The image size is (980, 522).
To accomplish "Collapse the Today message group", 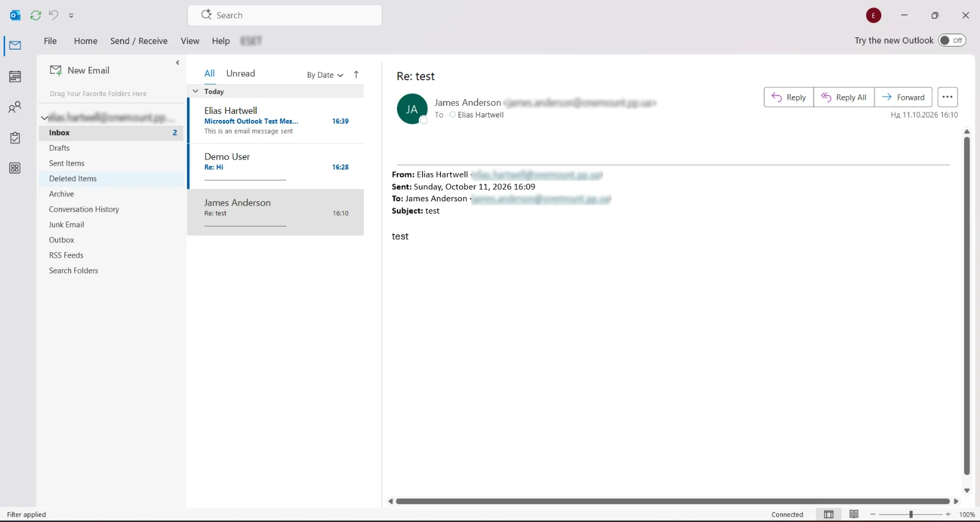I will point(195,91).
